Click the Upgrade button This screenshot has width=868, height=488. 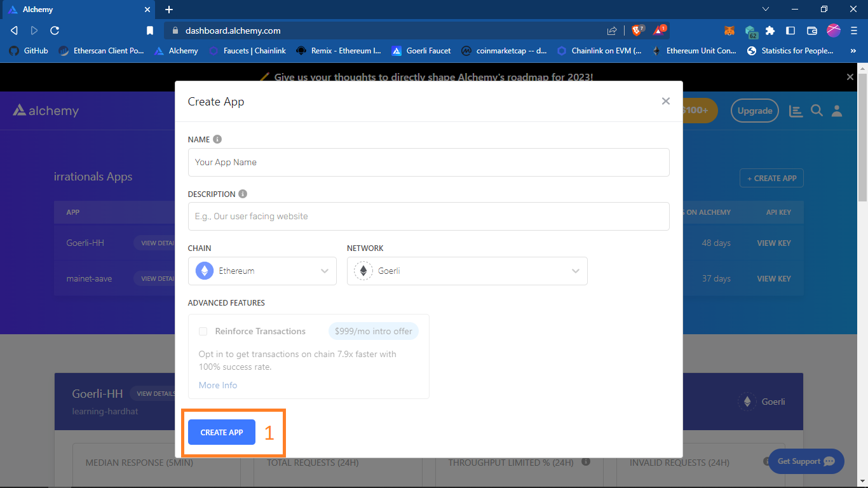click(x=755, y=111)
